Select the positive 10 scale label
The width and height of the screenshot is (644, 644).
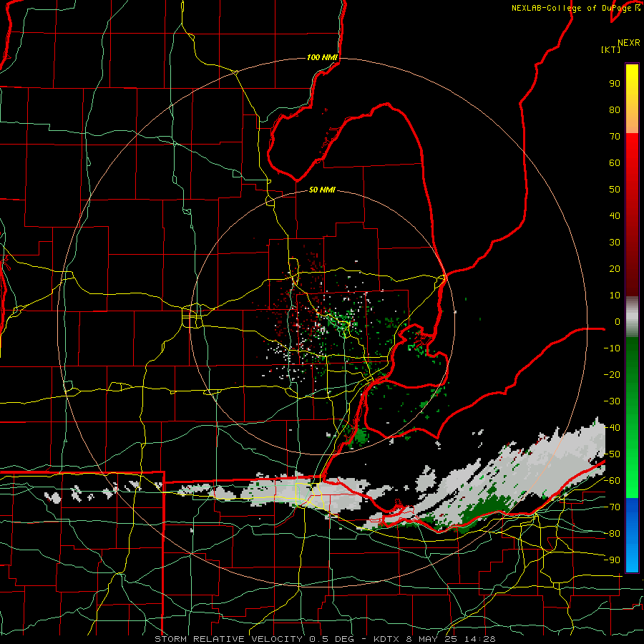[615, 296]
